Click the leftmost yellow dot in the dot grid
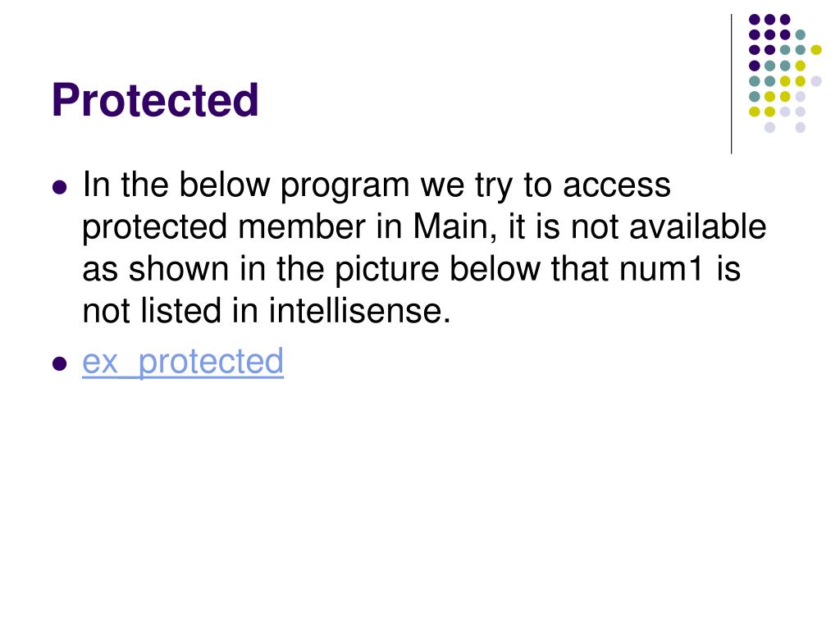This screenshot has height=630, width=840. (755, 112)
